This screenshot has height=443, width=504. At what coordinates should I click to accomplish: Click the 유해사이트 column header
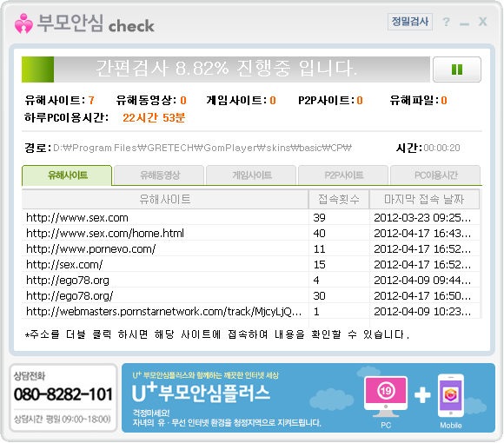point(165,200)
